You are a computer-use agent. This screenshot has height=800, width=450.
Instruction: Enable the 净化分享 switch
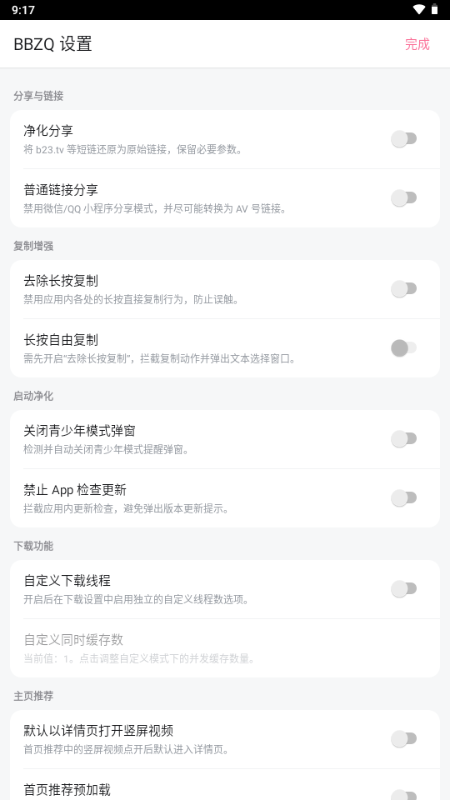coord(404,139)
